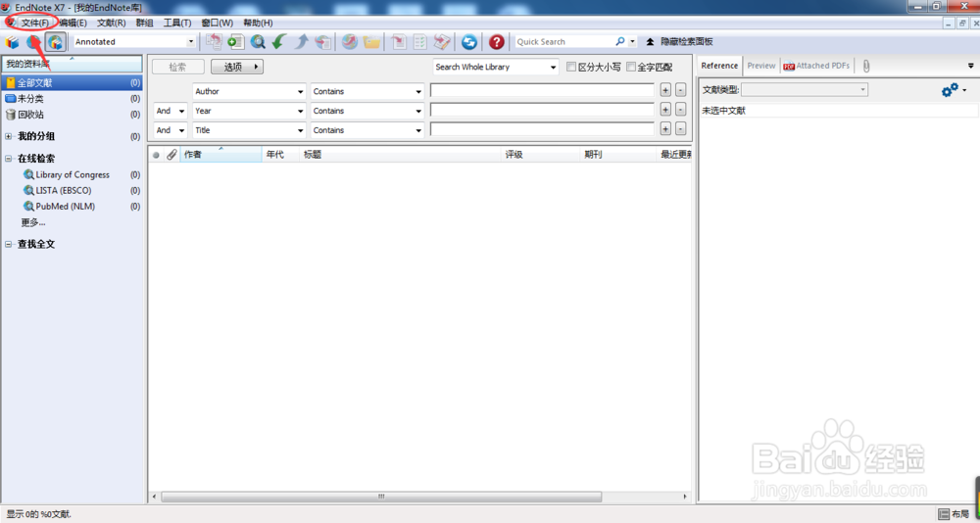980x523 pixels.
Task: Collapse the 在线检索 section
Action: pos(8,159)
